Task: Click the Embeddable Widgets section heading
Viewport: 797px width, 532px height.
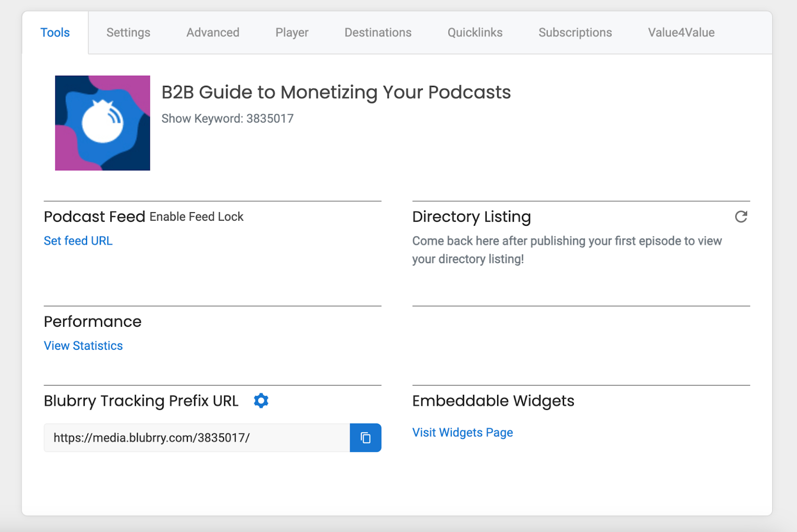Action: 493,400
